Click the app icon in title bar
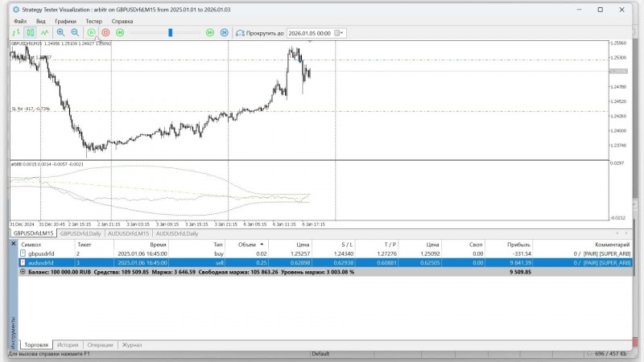The width and height of the screenshot is (644, 362). pyautogui.click(x=16, y=10)
